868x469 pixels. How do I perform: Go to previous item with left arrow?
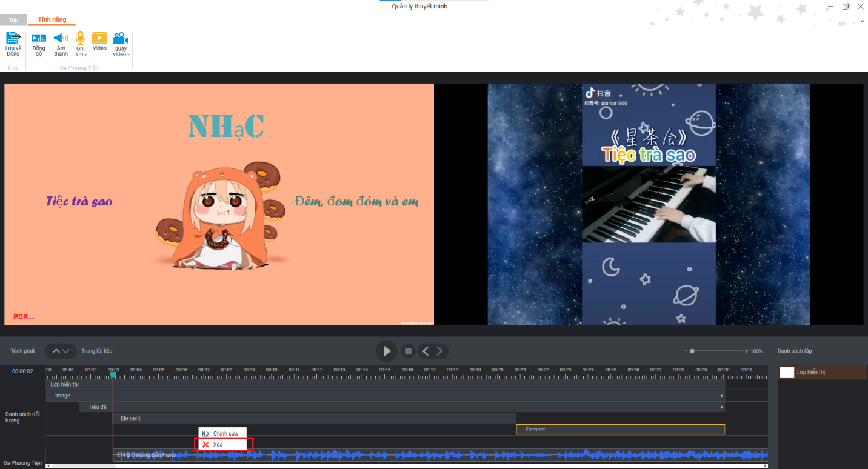(x=426, y=351)
